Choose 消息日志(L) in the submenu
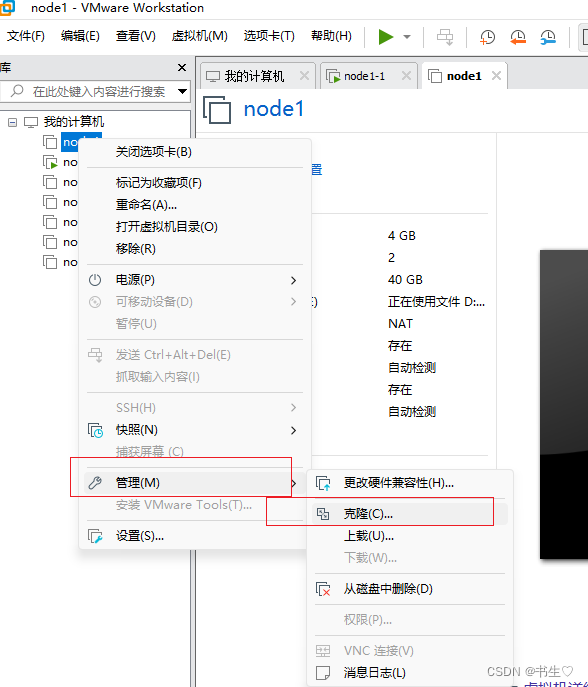 [x=410, y=673]
